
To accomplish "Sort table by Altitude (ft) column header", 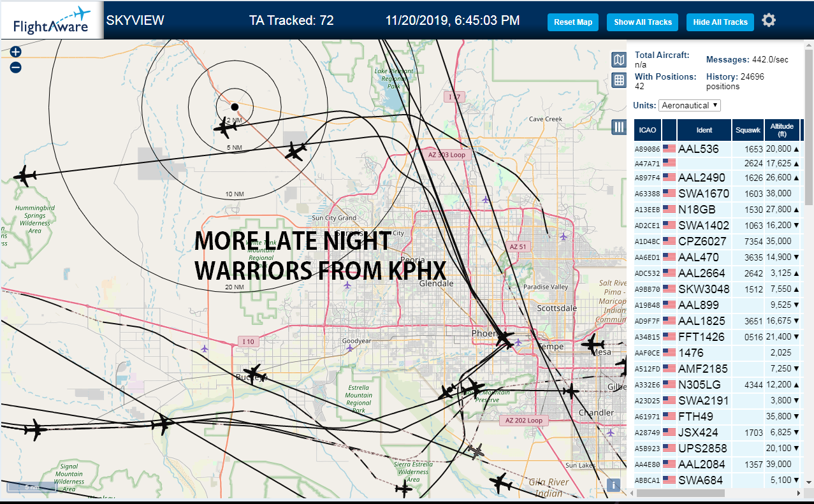I will tap(781, 130).
